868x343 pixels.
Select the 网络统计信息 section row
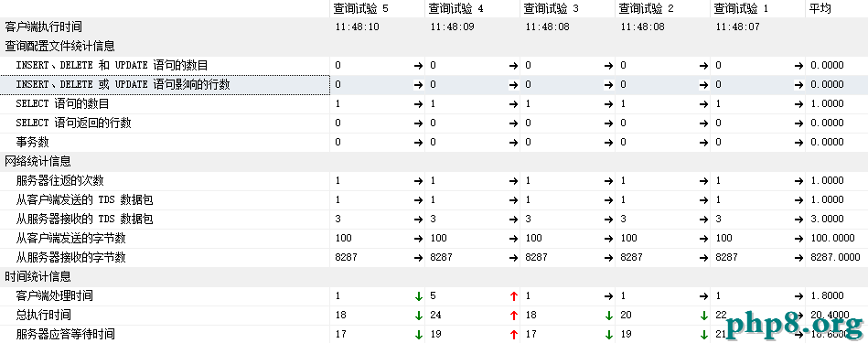[x=434, y=162]
